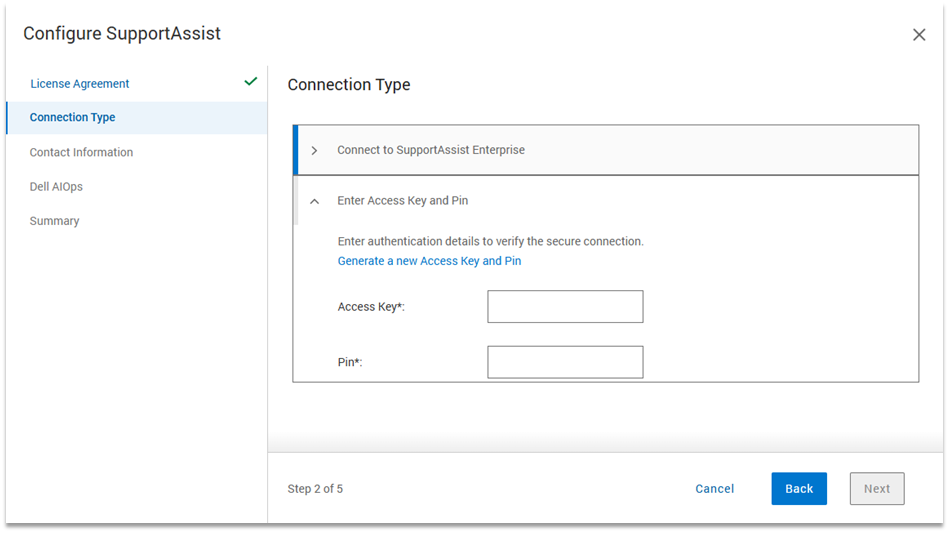Expand Connect to SupportAssist Enterprise chevron
Image resolution: width=949 pixels, height=533 pixels.
pos(314,151)
